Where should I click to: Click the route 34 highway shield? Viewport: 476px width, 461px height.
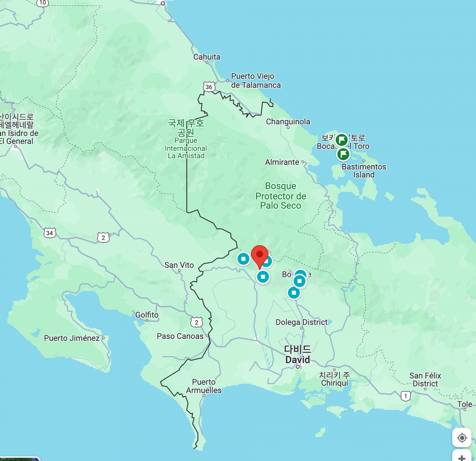click(x=50, y=233)
